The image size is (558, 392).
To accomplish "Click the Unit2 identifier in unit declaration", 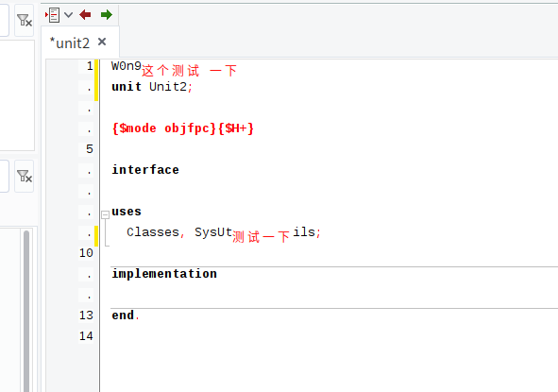I will pos(168,87).
